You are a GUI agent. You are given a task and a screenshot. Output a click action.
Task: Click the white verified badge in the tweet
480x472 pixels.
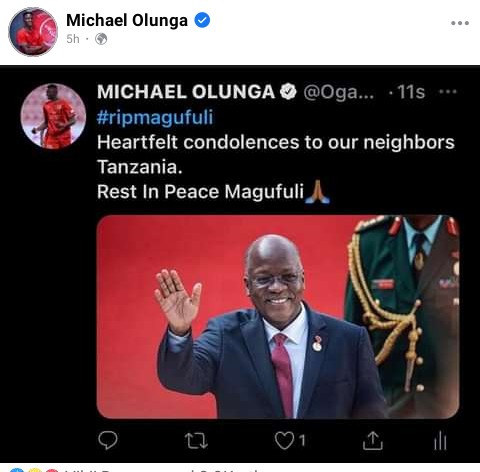pyautogui.click(x=288, y=92)
